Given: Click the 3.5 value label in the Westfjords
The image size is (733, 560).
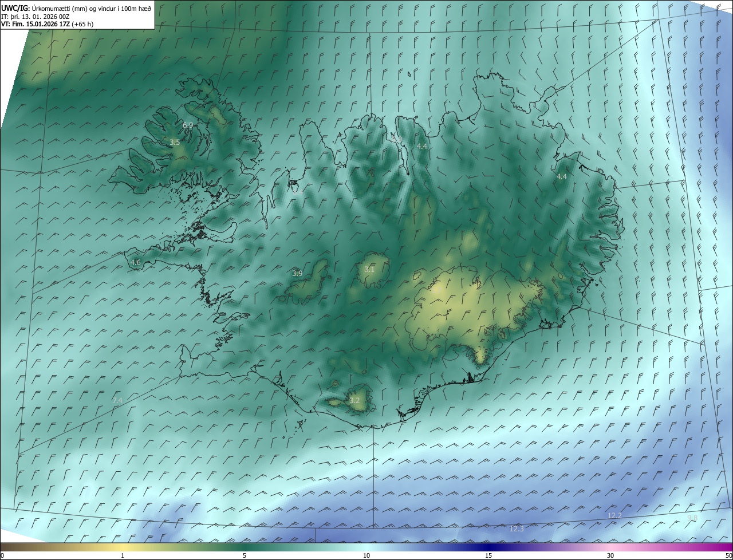Looking at the screenshot, I should (x=175, y=142).
